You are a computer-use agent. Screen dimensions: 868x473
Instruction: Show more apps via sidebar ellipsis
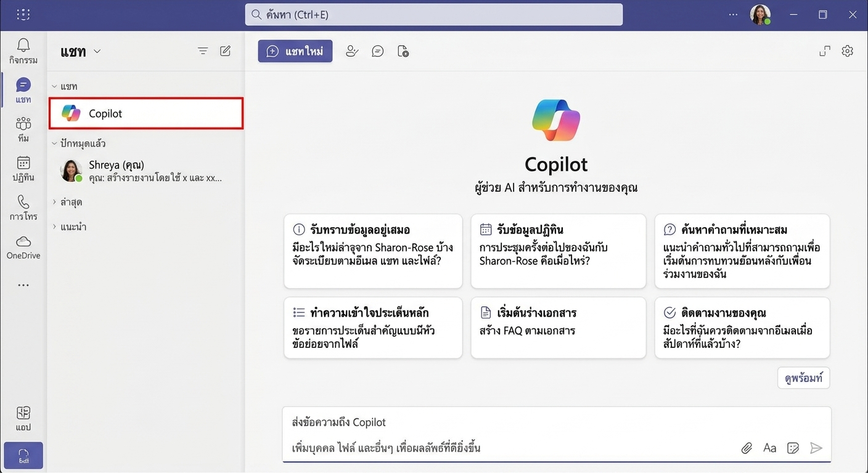click(x=23, y=285)
